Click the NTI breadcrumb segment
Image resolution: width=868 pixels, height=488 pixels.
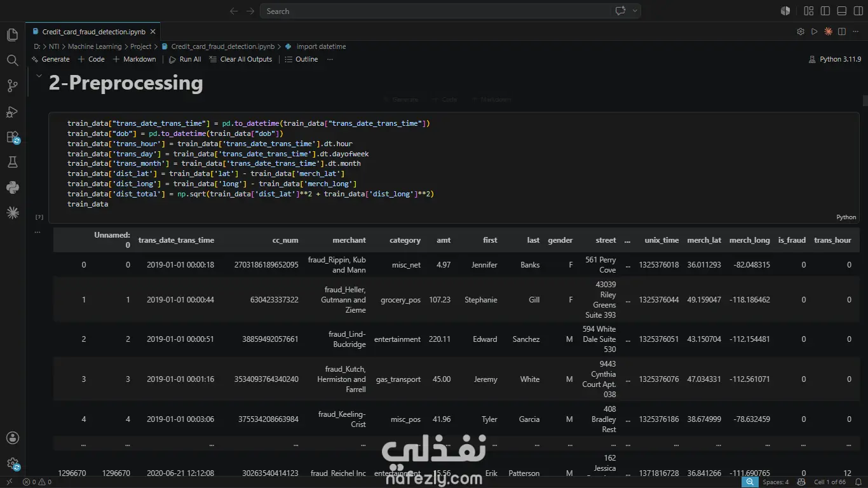[54, 46]
